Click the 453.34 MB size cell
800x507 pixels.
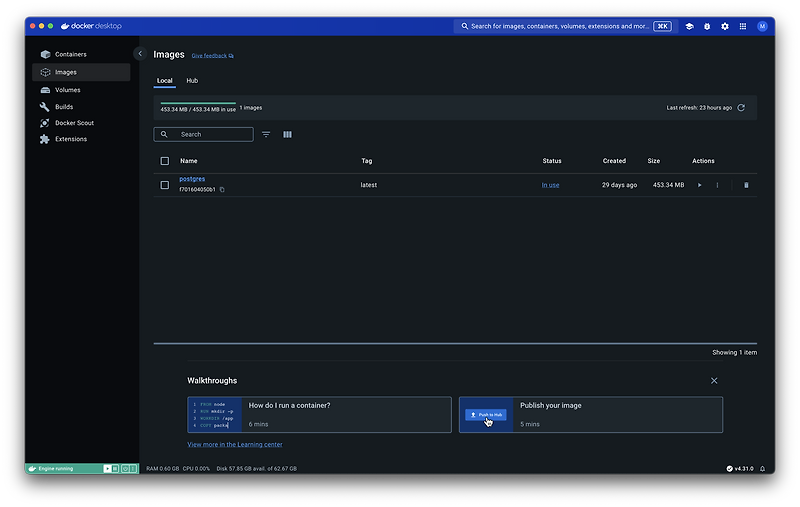point(668,185)
